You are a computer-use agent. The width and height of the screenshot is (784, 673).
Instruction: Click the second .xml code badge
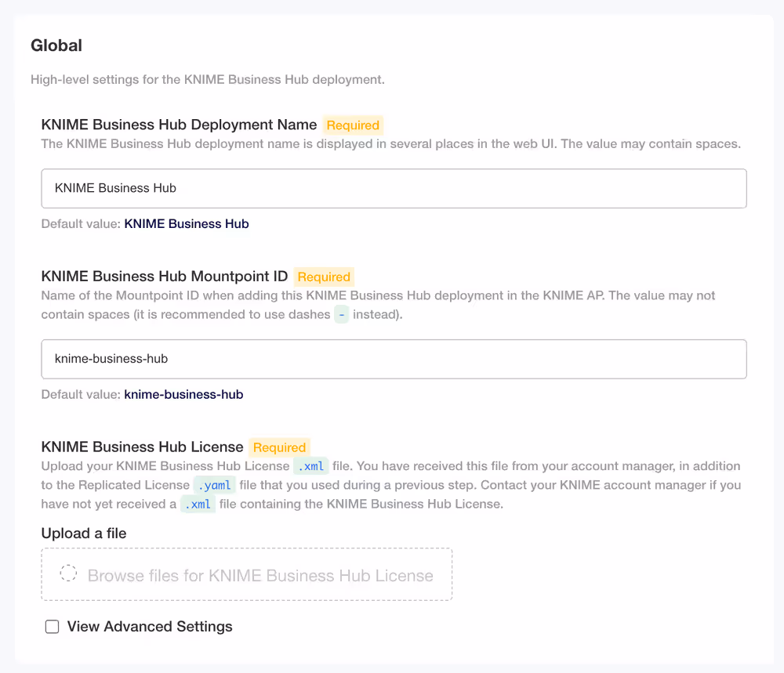[198, 504]
